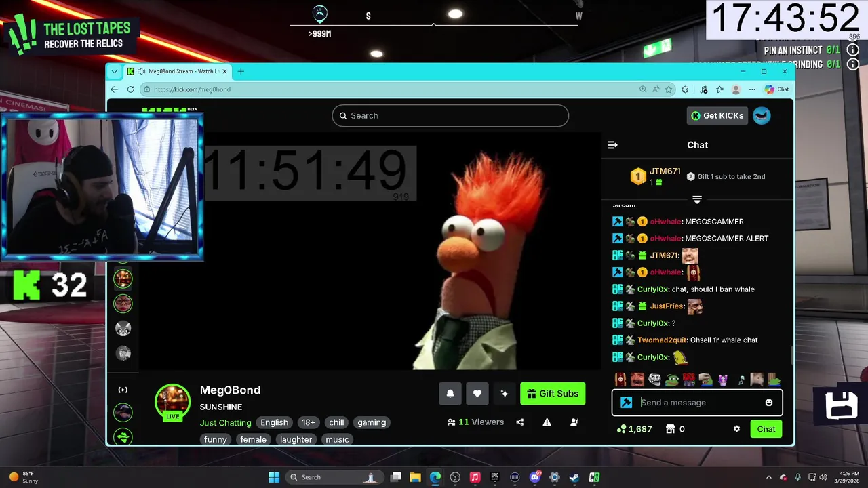
Task: Click the MegOBond channel name
Action: [x=230, y=390]
